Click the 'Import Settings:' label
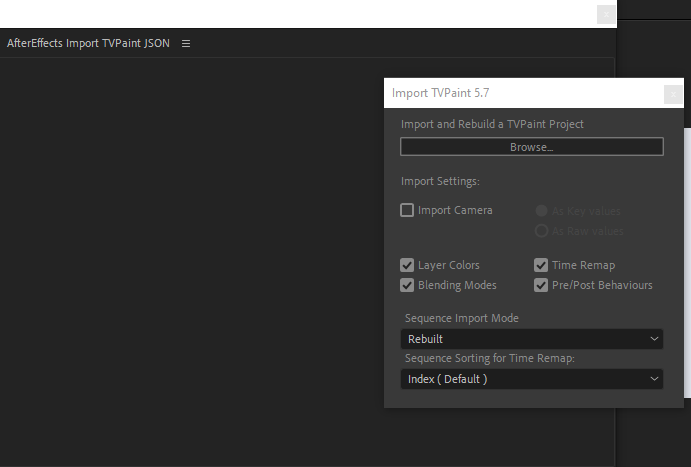Image resolution: width=691 pixels, height=467 pixels. tap(440, 182)
